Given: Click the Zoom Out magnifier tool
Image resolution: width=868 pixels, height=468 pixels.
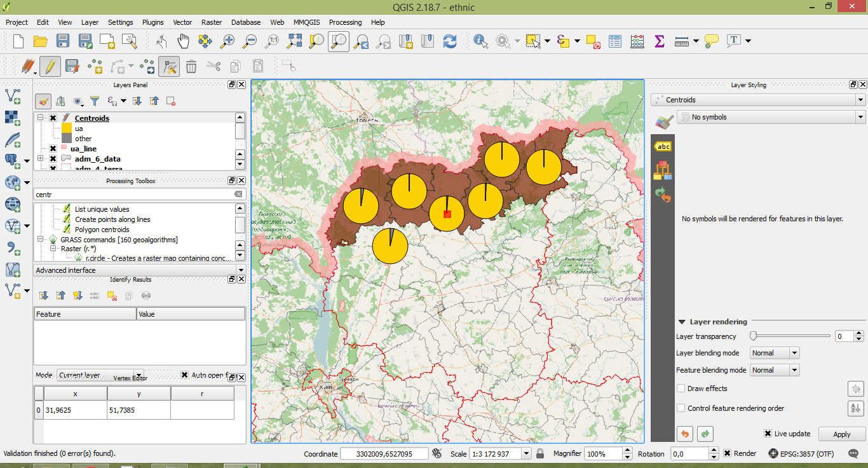Looking at the screenshot, I should [250, 41].
